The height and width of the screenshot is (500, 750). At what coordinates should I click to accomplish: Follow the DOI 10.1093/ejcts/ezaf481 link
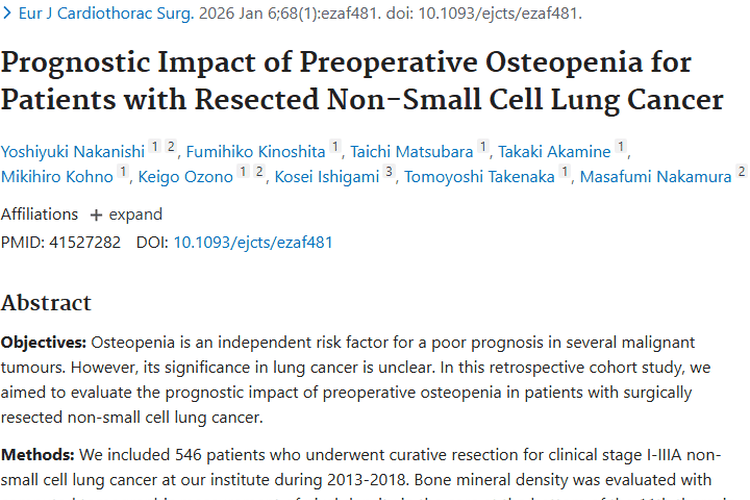coord(253,242)
